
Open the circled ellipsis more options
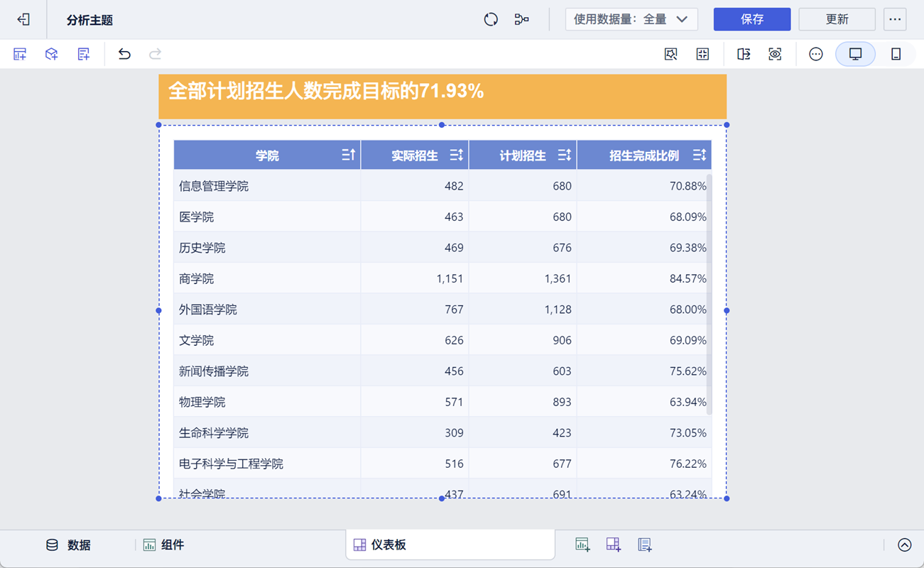pos(816,54)
